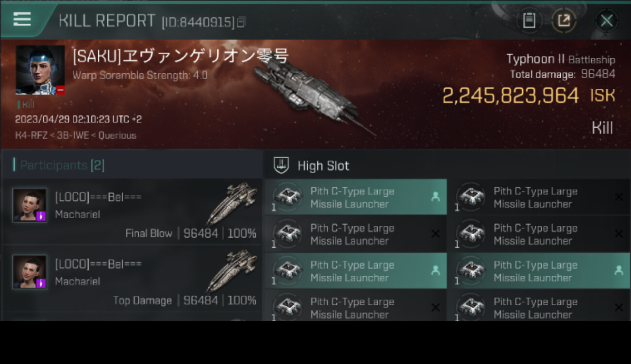Click the pilot marker on first launcher
The image size is (631, 364).
[x=435, y=197]
